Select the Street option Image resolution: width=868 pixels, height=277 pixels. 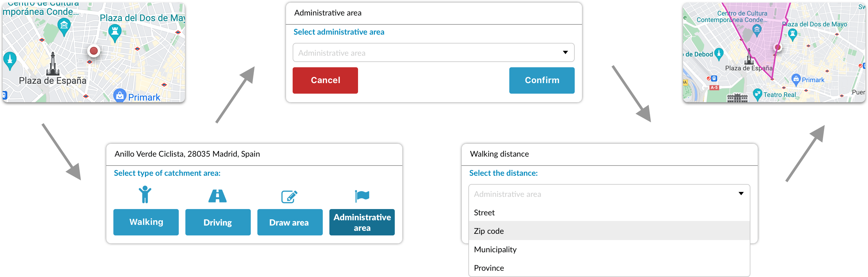pyautogui.click(x=484, y=212)
